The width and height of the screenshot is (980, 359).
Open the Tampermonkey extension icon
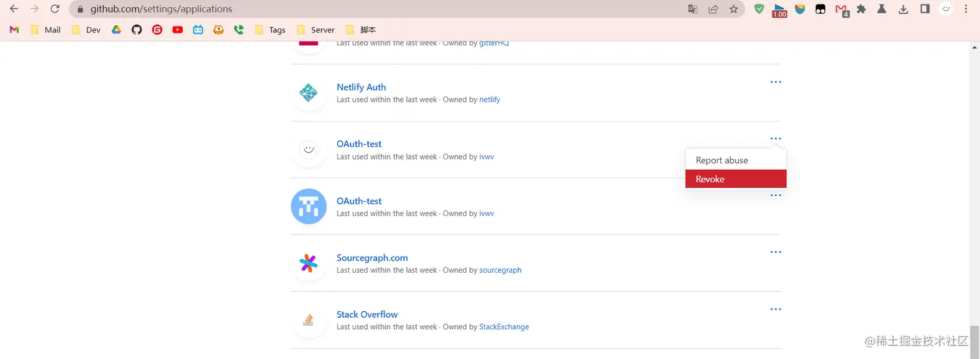821,9
